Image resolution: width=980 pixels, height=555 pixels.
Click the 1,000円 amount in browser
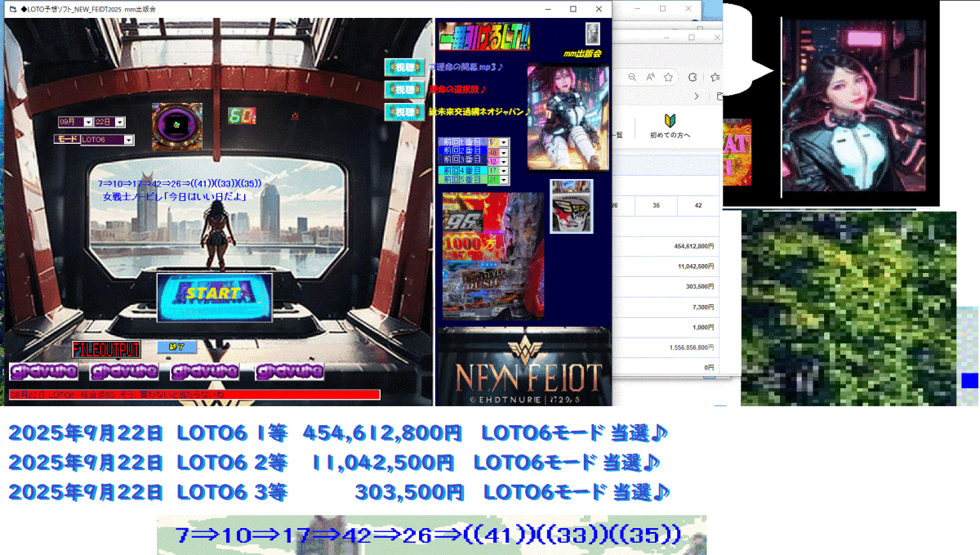pyautogui.click(x=704, y=328)
